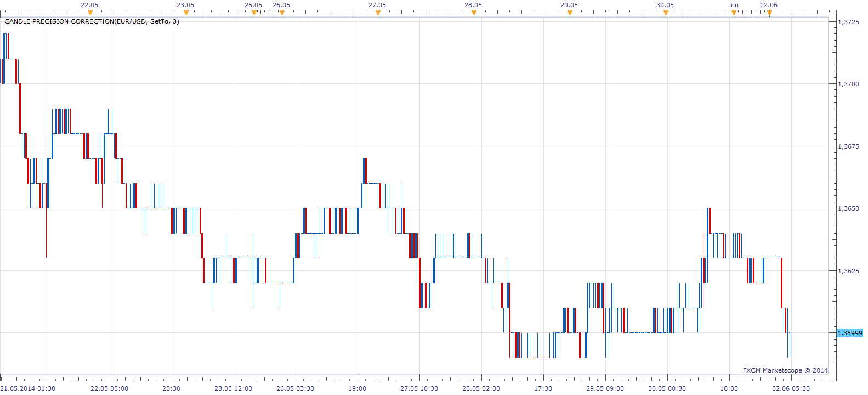Viewport: 868px width, 395px height.
Task: Click the 1,3700 price axis label
Action: [849, 84]
